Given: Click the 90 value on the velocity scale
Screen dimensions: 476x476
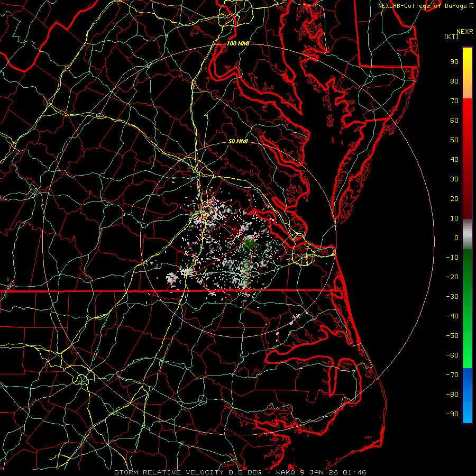Looking at the screenshot, I should (454, 62).
